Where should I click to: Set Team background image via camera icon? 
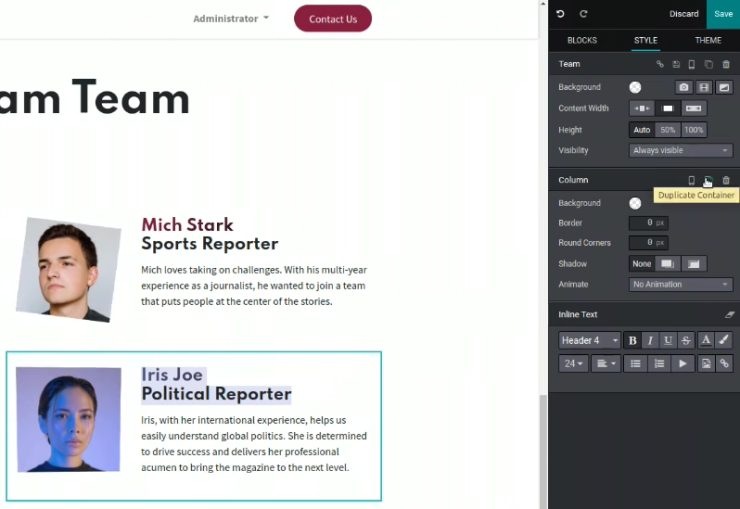point(683,87)
